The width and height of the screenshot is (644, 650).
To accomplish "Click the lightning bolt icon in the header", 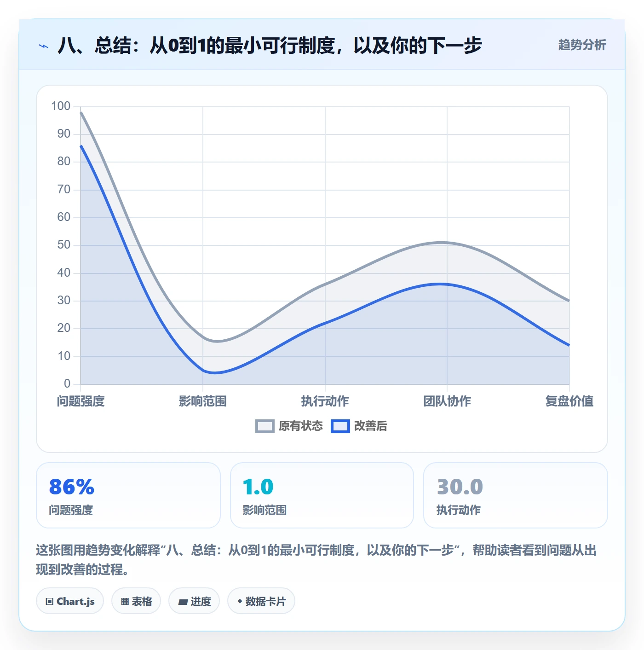I will pyautogui.click(x=44, y=46).
